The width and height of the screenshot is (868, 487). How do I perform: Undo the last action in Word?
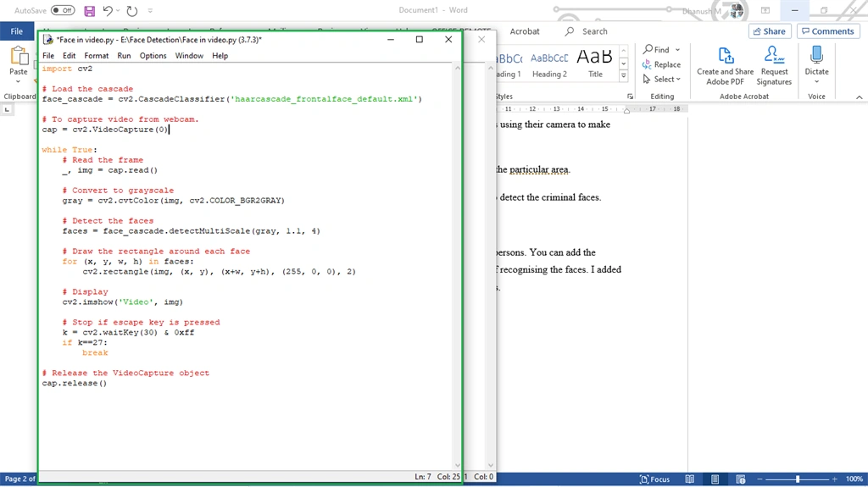(108, 10)
